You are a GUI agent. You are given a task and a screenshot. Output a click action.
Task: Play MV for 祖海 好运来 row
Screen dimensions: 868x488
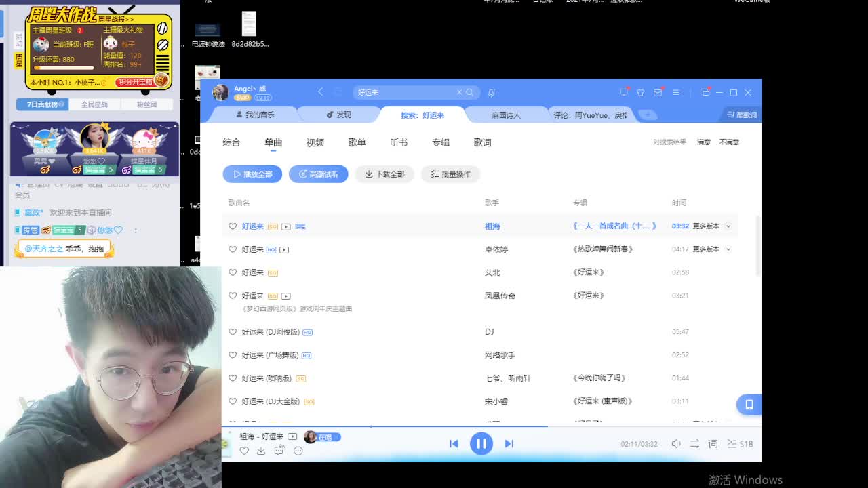click(x=286, y=226)
